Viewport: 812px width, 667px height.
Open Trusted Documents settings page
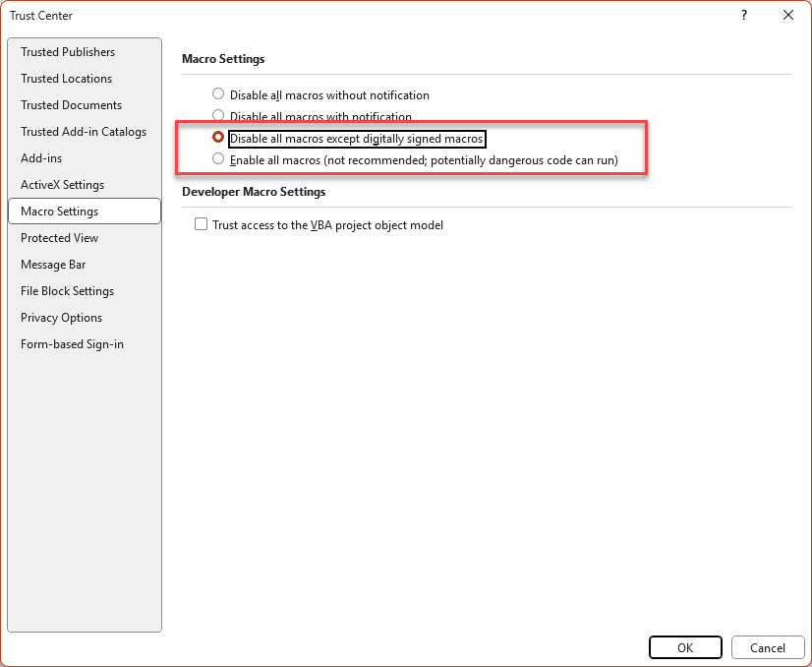click(x=70, y=104)
